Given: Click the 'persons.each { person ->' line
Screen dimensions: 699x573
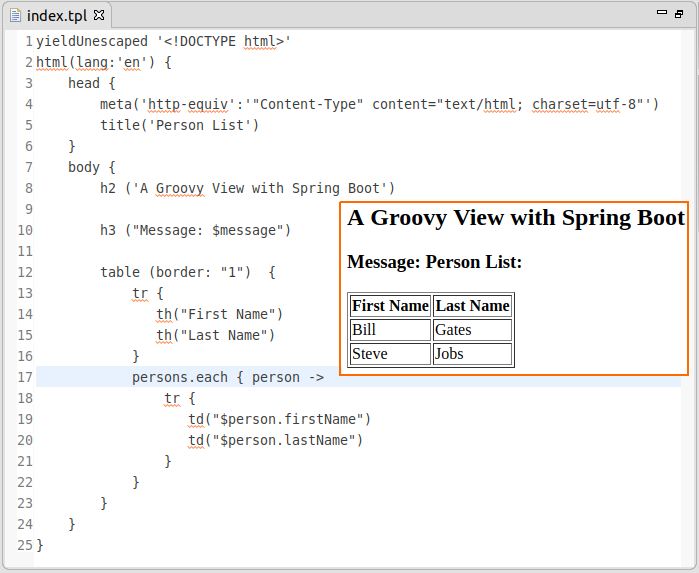Looking at the screenshot, I should click(x=228, y=377).
